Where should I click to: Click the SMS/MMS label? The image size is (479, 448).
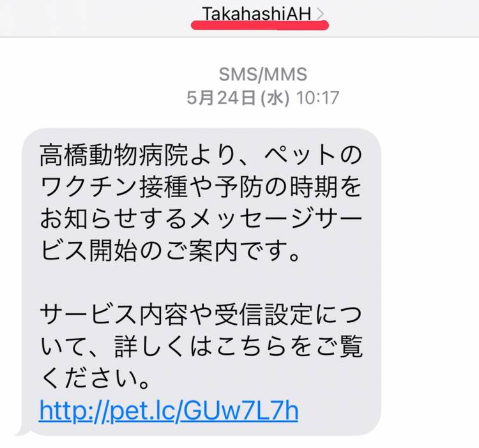pyautogui.click(x=263, y=74)
